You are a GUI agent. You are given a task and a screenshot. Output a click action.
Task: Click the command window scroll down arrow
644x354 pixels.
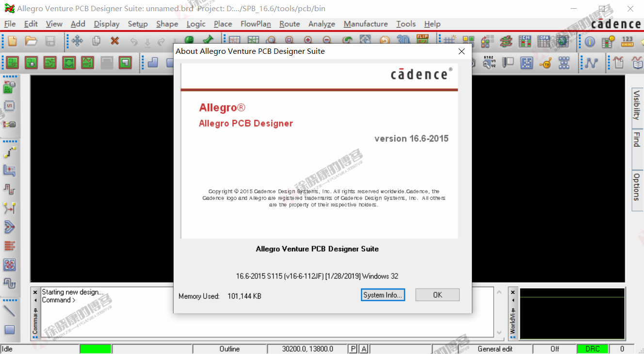tap(499, 333)
